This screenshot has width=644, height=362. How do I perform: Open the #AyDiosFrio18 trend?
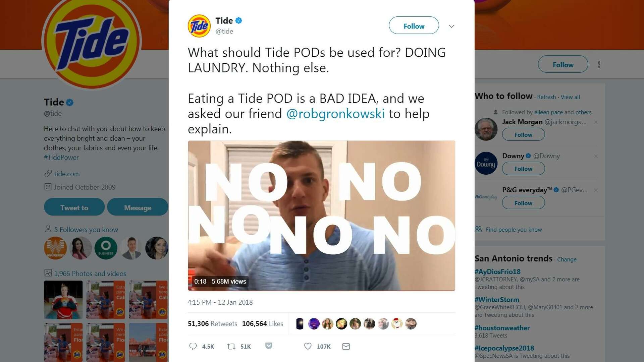(x=497, y=271)
